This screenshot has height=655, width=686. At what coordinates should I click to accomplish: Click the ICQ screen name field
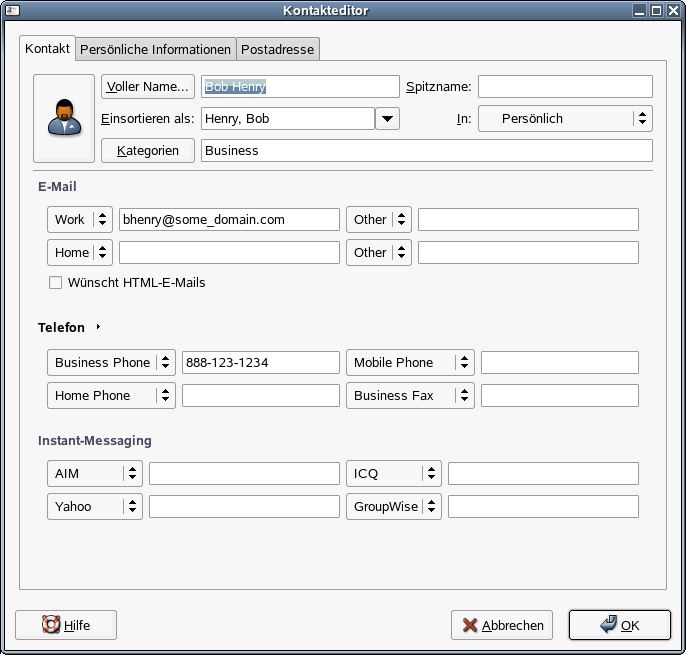coord(543,473)
